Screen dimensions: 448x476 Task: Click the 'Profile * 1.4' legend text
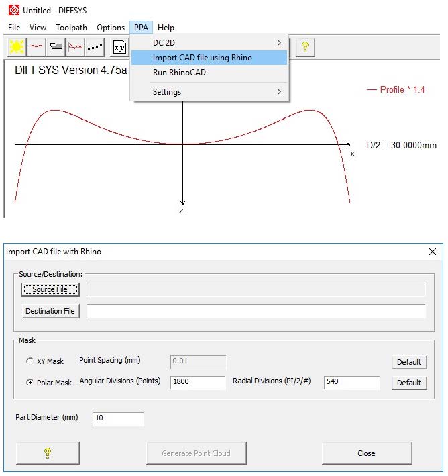point(402,89)
